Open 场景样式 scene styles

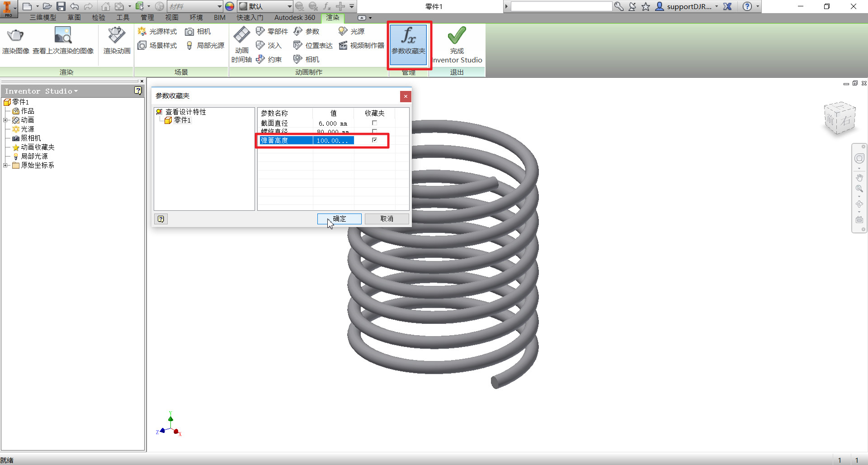coord(157,45)
